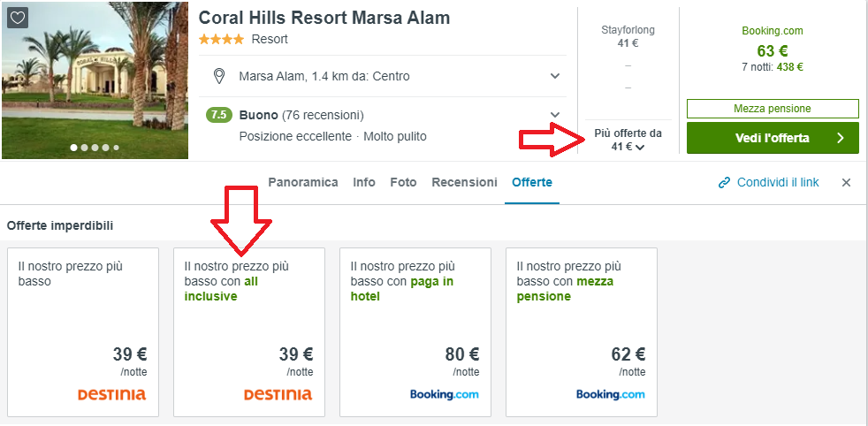Select the Foto tab

[403, 182]
